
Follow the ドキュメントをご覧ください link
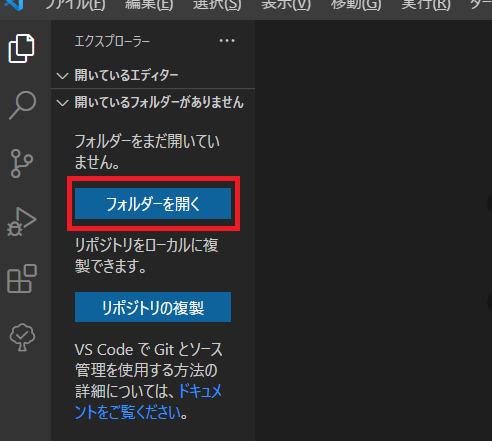click(148, 402)
